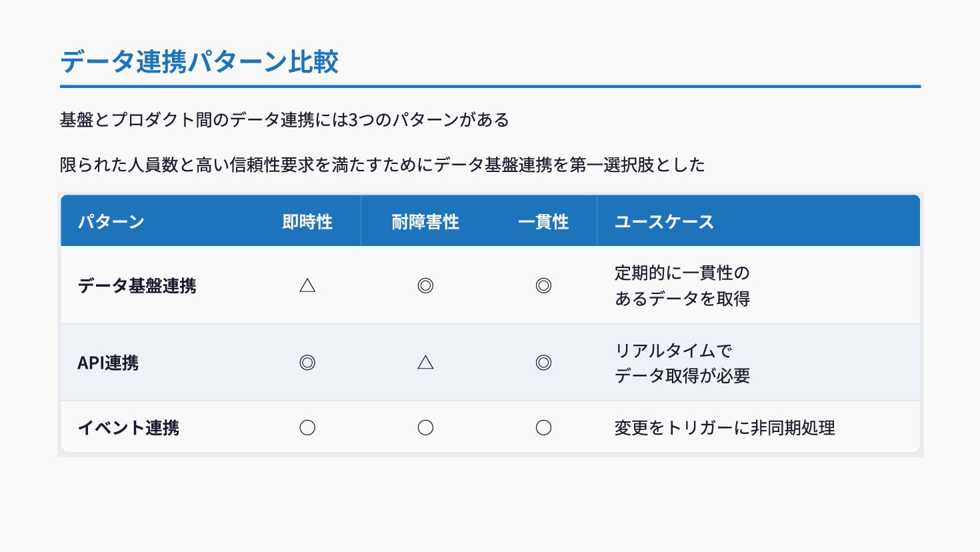Click the 即時性 column header

(x=307, y=221)
